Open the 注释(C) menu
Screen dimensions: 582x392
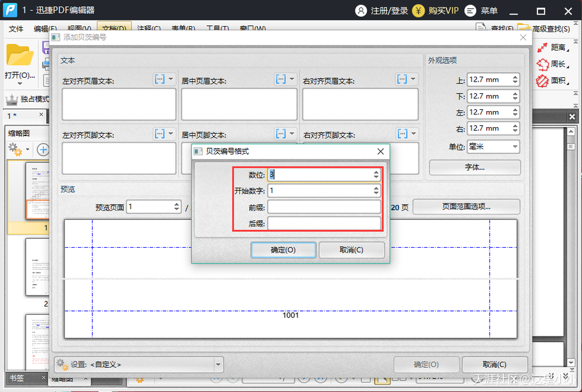pyautogui.click(x=149, y=29)
